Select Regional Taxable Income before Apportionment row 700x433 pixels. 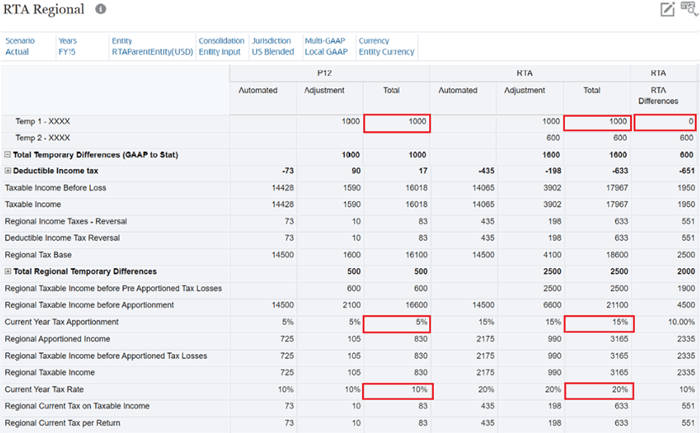click(89, 305)
